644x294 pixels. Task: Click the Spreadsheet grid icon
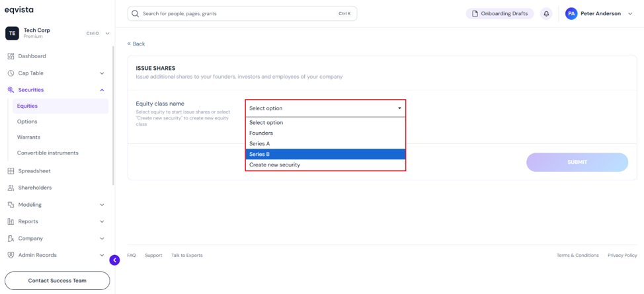11,171
